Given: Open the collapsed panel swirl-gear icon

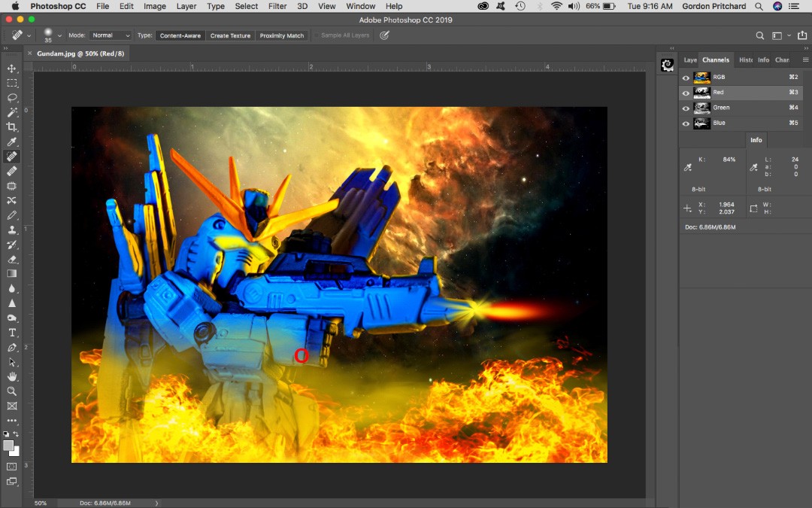Looking at the screenshot, I should point(667,65).
